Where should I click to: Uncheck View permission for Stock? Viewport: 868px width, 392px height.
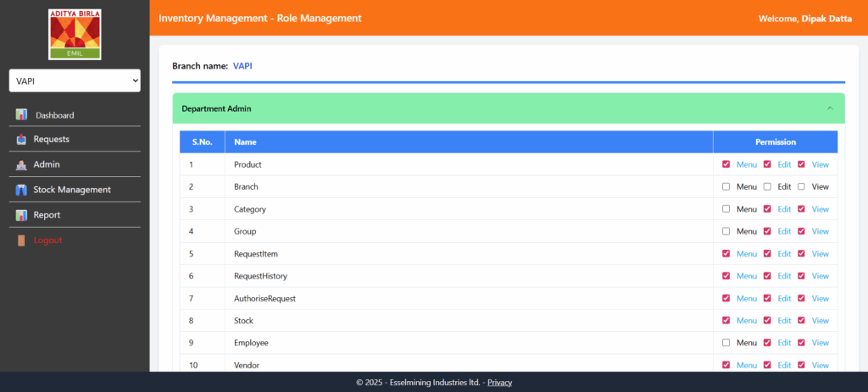pyautogui.click(x=801, y=320)
